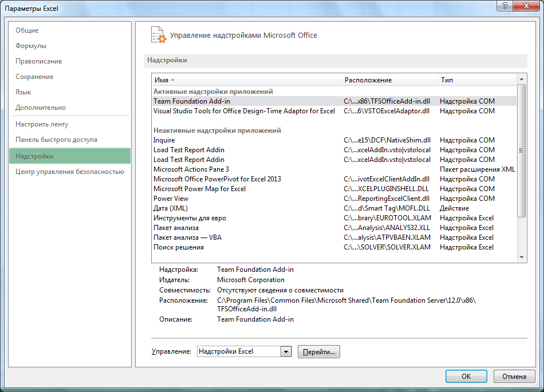Image resolution: width=544 pixels, height=392 pixels.
Task: Select Visual Studio Tools for Office add-in row
Action: (x=334, y=111)
